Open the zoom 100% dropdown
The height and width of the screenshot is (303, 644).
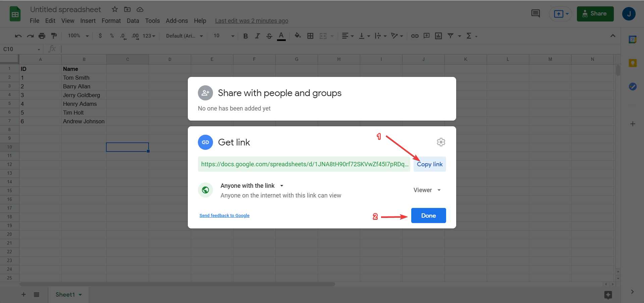(78, 36)
